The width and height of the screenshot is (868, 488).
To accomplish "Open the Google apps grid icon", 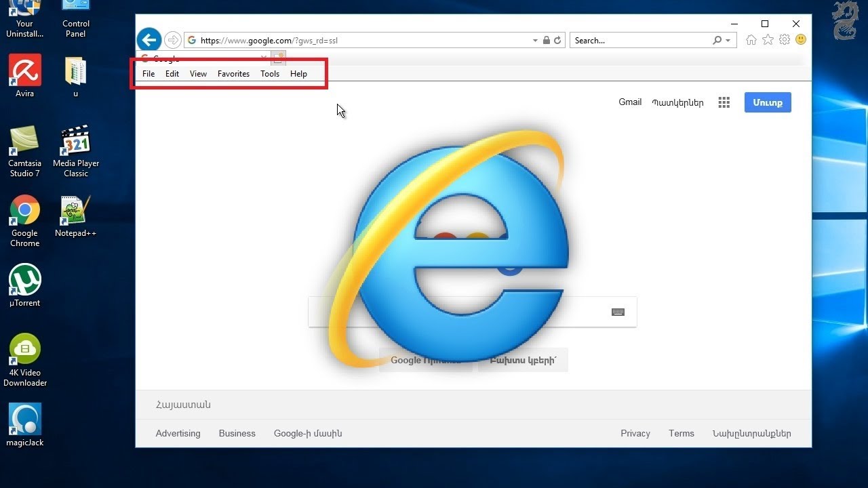I will coord(724,102).
